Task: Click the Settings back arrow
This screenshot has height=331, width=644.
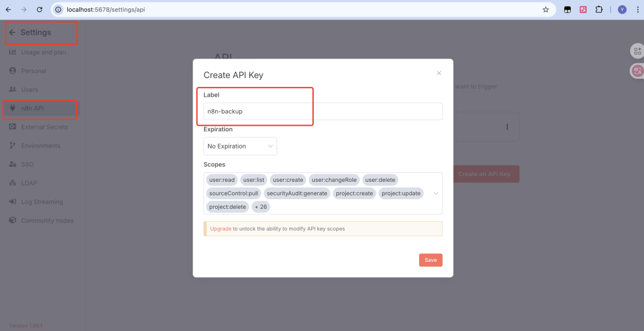Action: point(12,32)
